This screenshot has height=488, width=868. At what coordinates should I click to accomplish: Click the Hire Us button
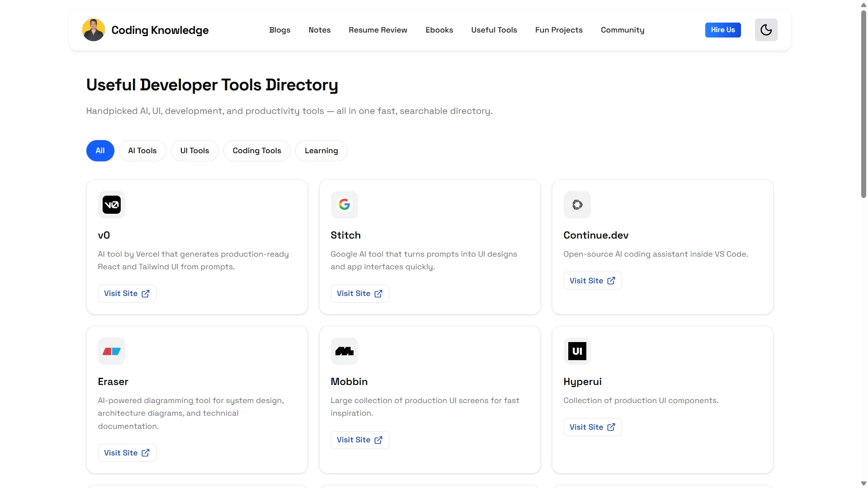click(723, 30)
